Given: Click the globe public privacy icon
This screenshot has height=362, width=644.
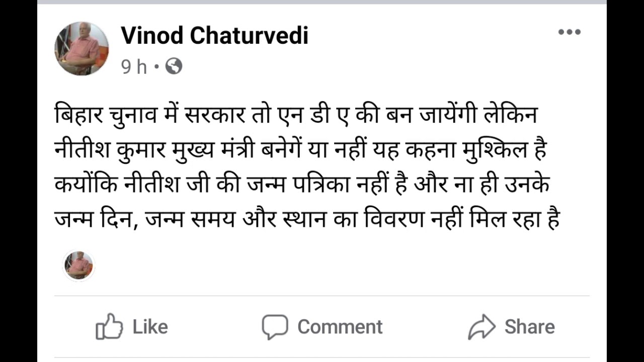Looking at the screenshot, I should click(x=174, y=66).
